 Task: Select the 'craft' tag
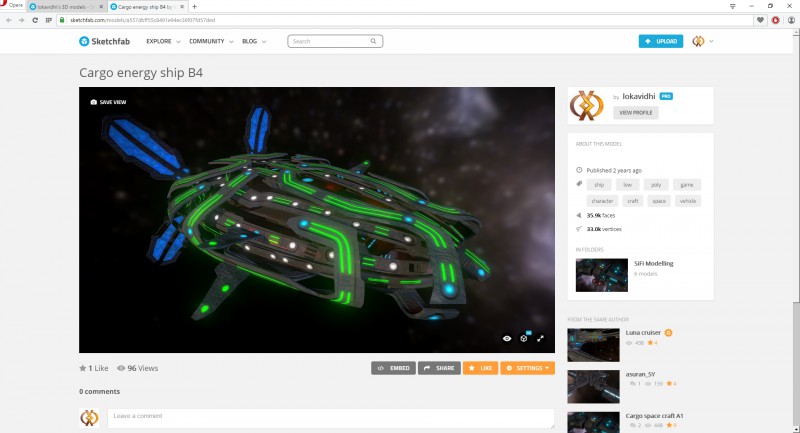633,201
